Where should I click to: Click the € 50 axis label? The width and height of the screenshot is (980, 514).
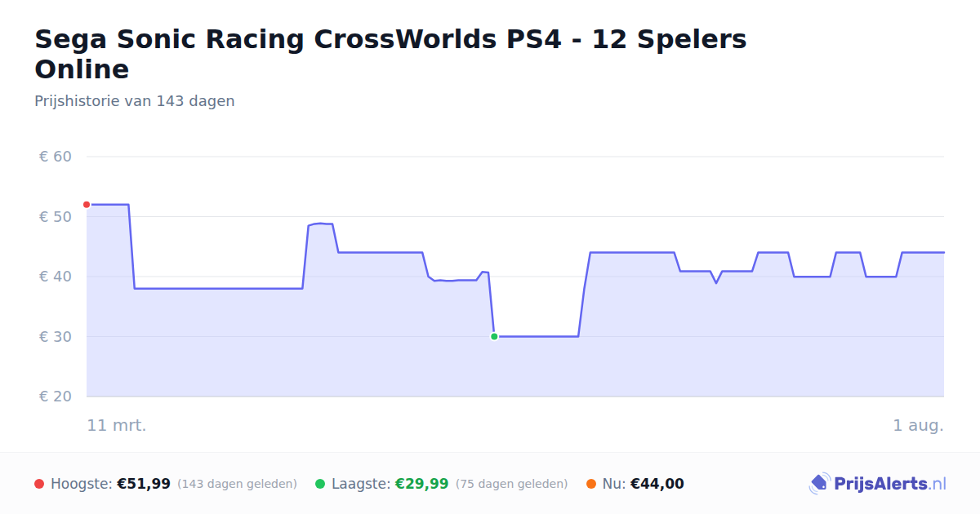(x=56, y=217)
